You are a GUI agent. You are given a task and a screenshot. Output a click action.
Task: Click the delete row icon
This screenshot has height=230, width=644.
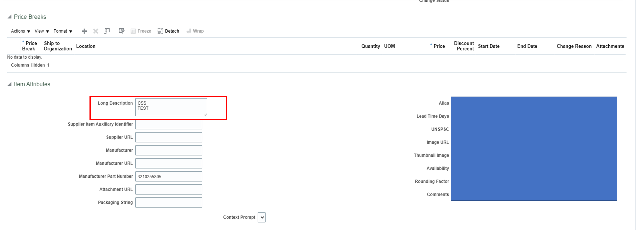[95, 31]
